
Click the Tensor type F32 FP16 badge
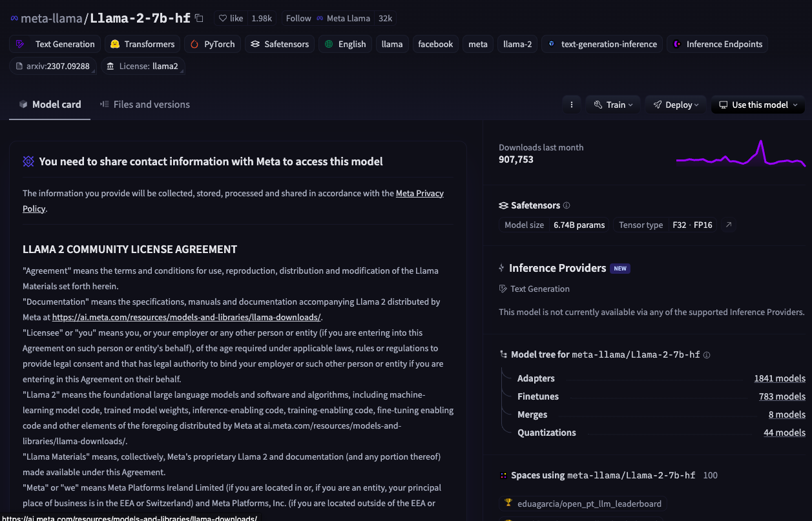(665, 225)
